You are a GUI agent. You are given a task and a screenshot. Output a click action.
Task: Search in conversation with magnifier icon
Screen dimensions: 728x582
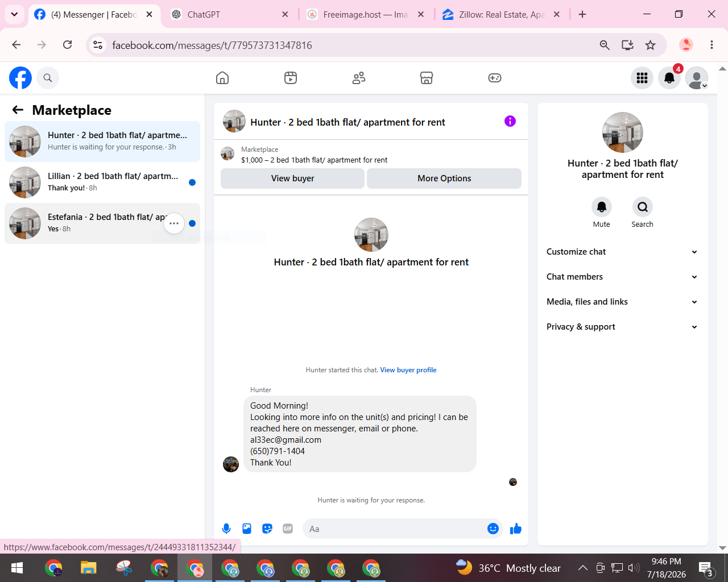tap(643, 207)
